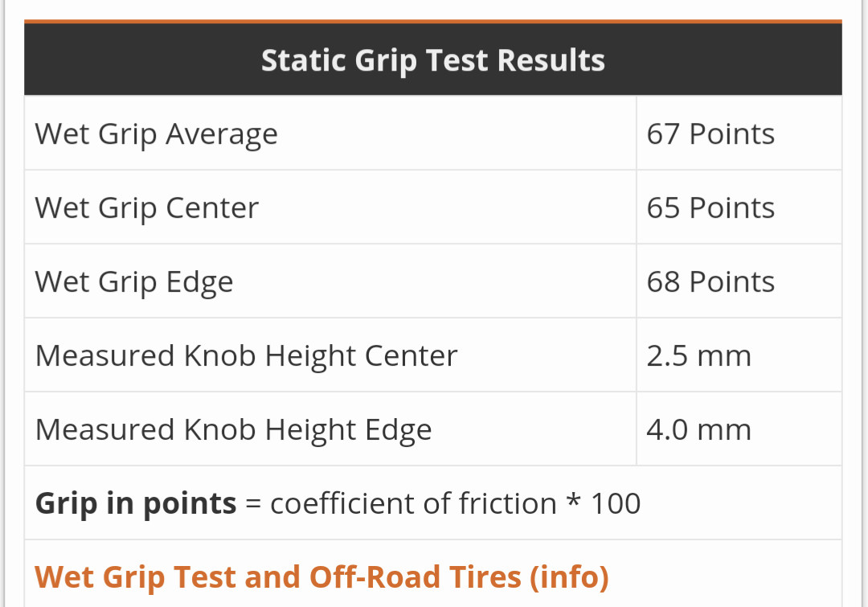868x607 pixels.
Task: Click the 68 Points value
Action: (710, 282)
